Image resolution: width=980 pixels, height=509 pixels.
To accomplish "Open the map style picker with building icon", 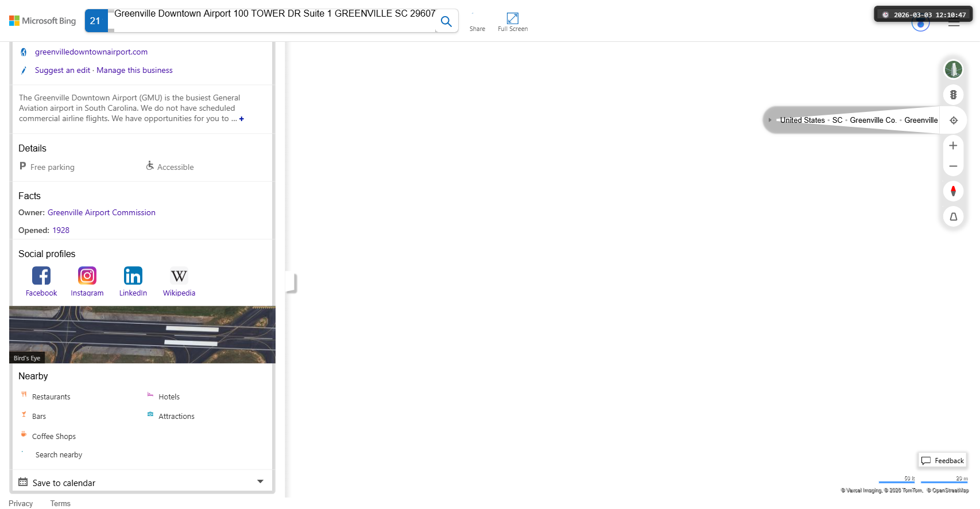I will (953, 69).
